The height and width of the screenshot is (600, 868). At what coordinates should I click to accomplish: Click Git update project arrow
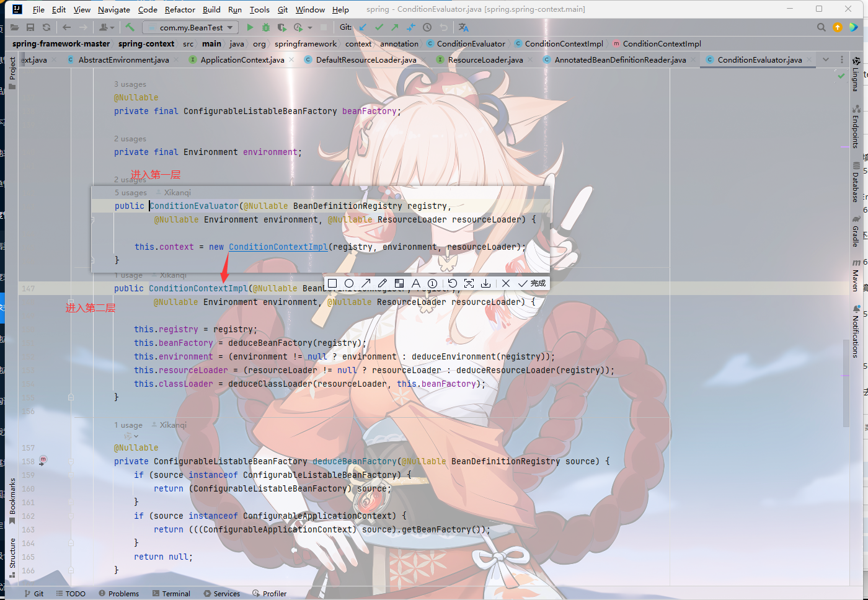(x=363, y=27)
